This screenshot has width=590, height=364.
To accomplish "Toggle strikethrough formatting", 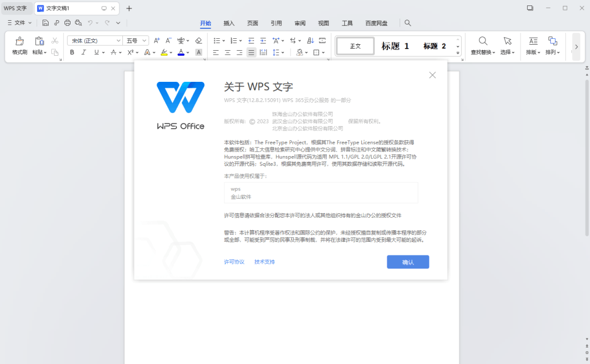I will click(x=113, y=52).
